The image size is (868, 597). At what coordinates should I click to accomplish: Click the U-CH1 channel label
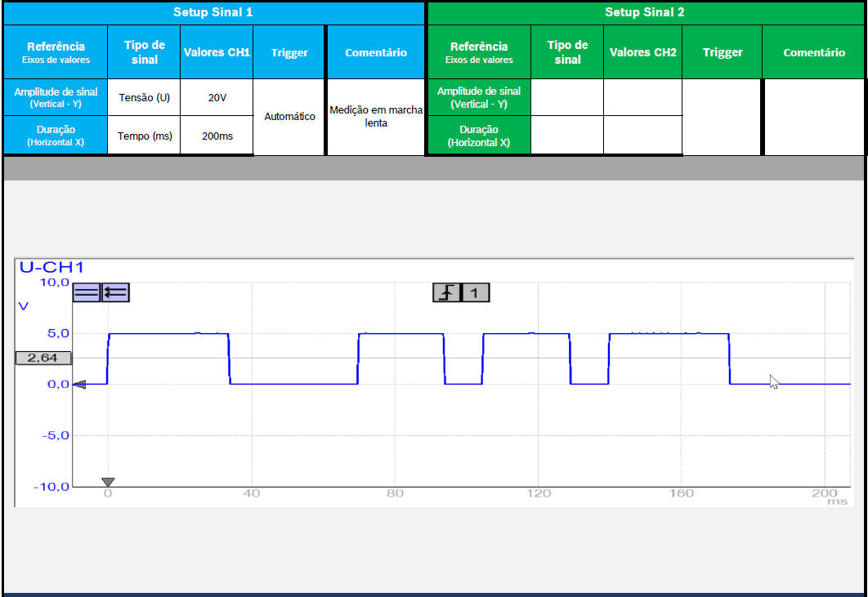(x=51, y=267)
